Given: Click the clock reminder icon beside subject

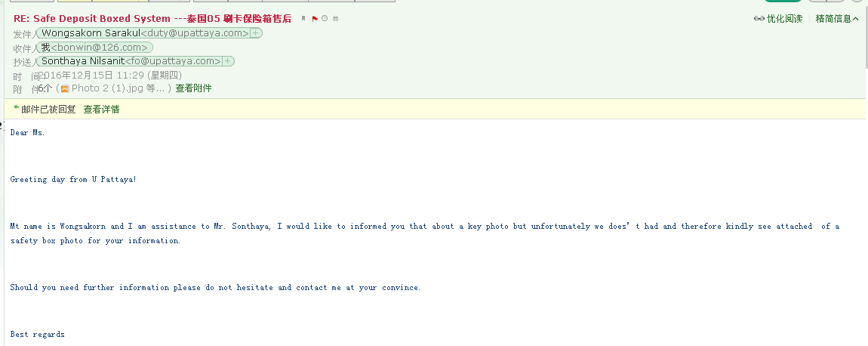Looking at the screenshot, I should pos(325,18).
